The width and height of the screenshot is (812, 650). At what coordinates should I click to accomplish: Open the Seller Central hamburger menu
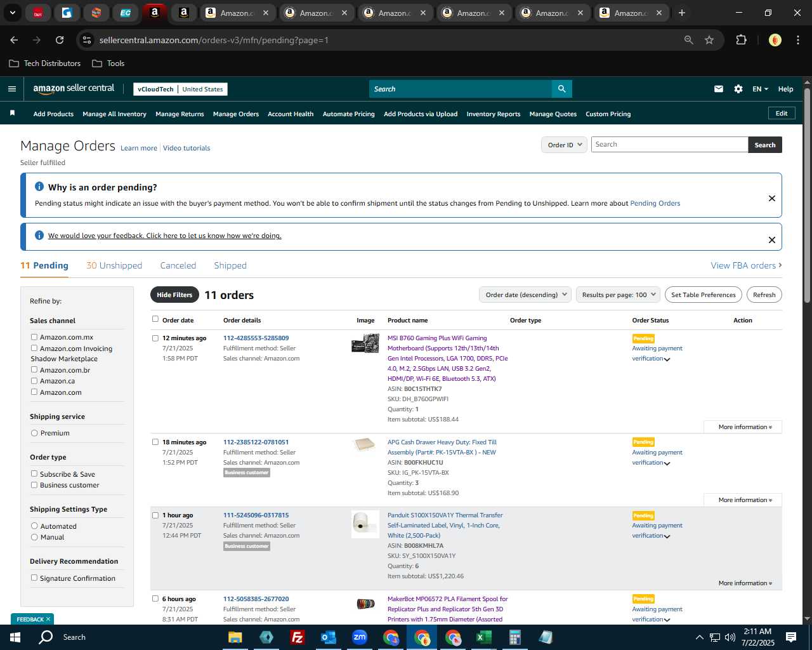11,89
